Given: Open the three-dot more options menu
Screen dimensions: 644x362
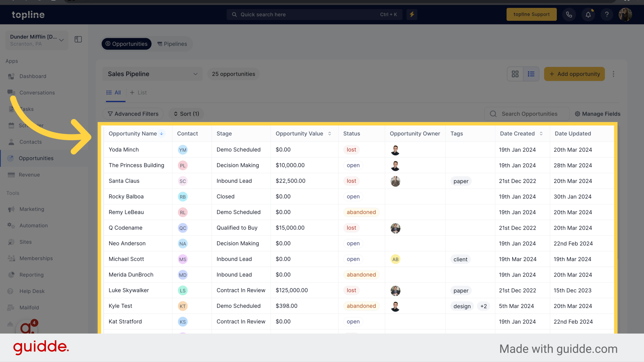Looking at the screenshot, I should pyautogui.click(x=613, y=74).
